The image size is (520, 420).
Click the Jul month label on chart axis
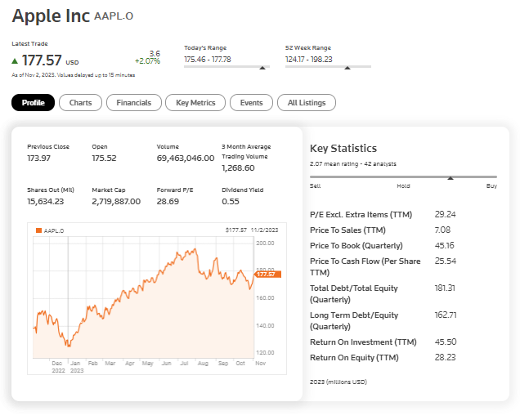tap(184, 364)
